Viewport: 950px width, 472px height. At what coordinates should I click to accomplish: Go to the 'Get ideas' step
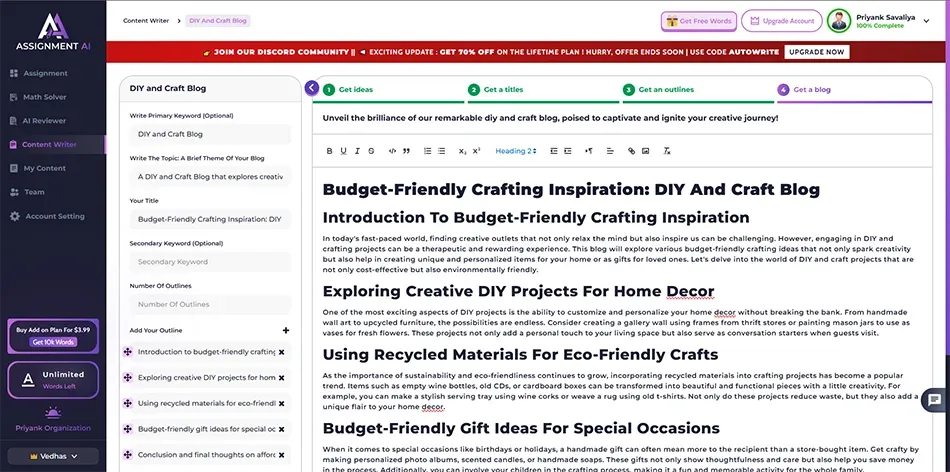pyautogui.click(x=355, y=89)
